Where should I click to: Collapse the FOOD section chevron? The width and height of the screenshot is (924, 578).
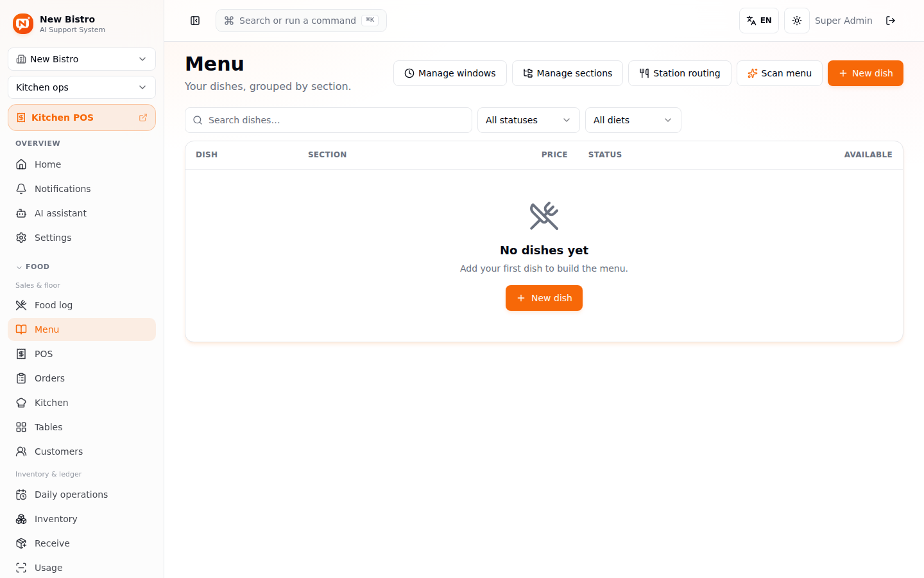(x=19, y=267)
